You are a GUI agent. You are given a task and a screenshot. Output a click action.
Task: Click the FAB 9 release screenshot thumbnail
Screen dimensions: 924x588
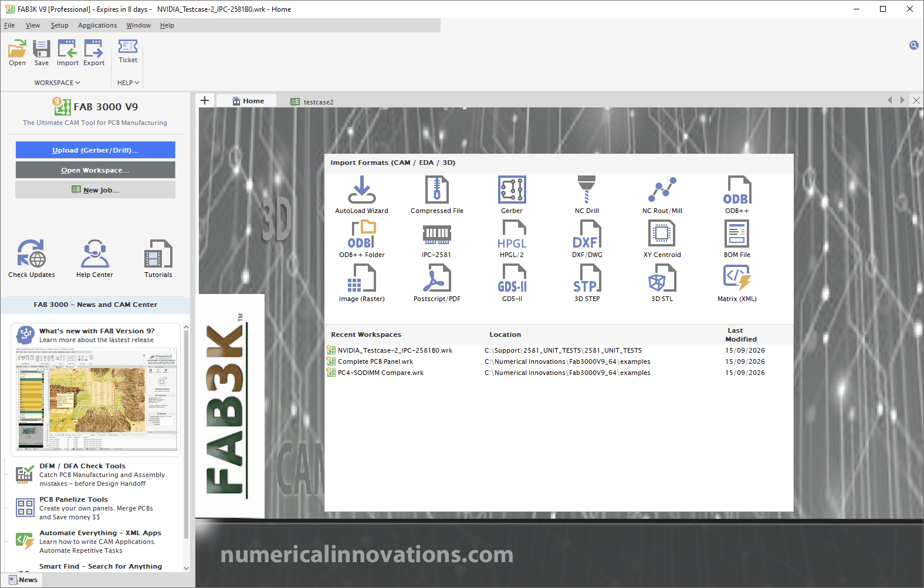(x=96, y=399)
